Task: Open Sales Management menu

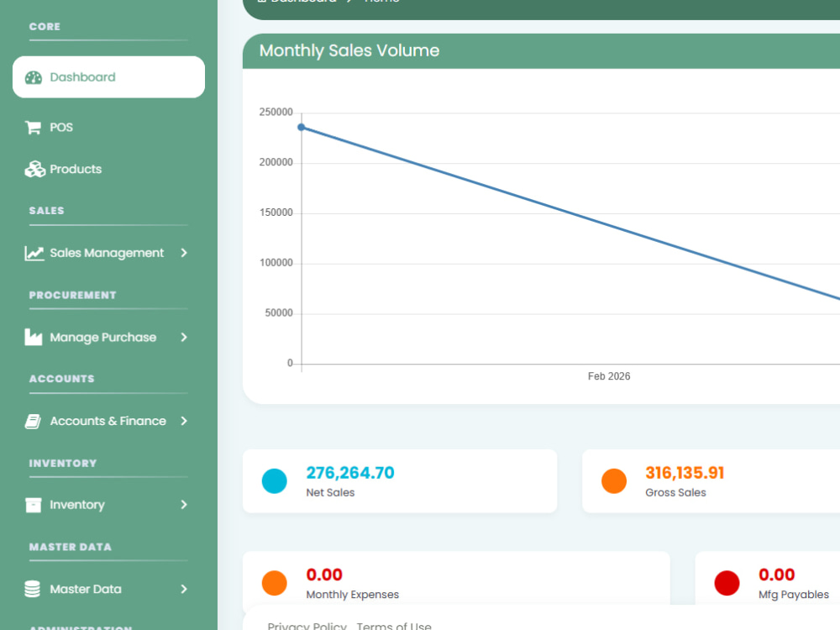Action: click(108, 253)
